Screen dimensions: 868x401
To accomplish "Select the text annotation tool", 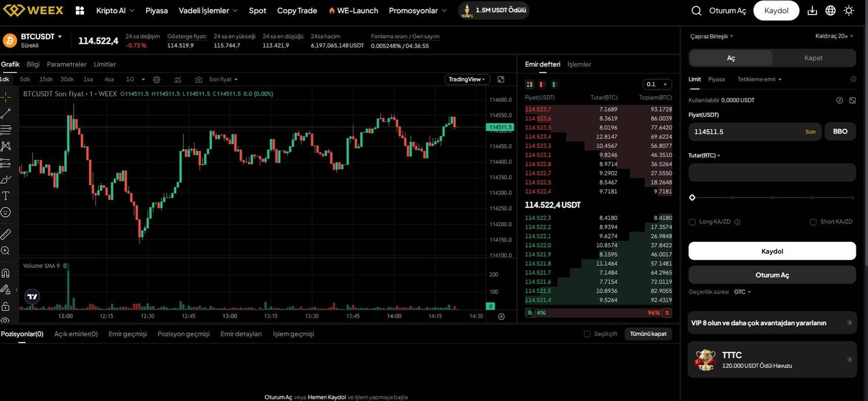I will pyautogui.click(x=6, y=196).
